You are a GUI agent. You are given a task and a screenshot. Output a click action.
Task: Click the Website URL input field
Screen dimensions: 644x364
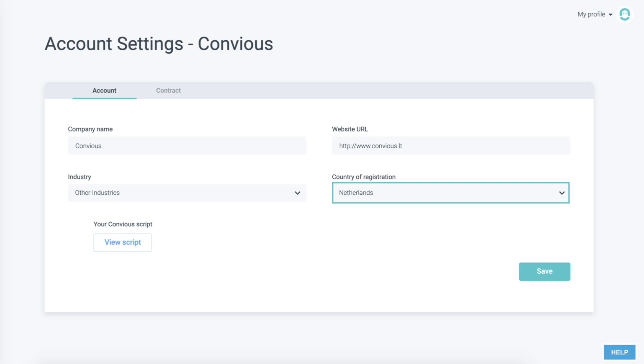coord(451,146)
